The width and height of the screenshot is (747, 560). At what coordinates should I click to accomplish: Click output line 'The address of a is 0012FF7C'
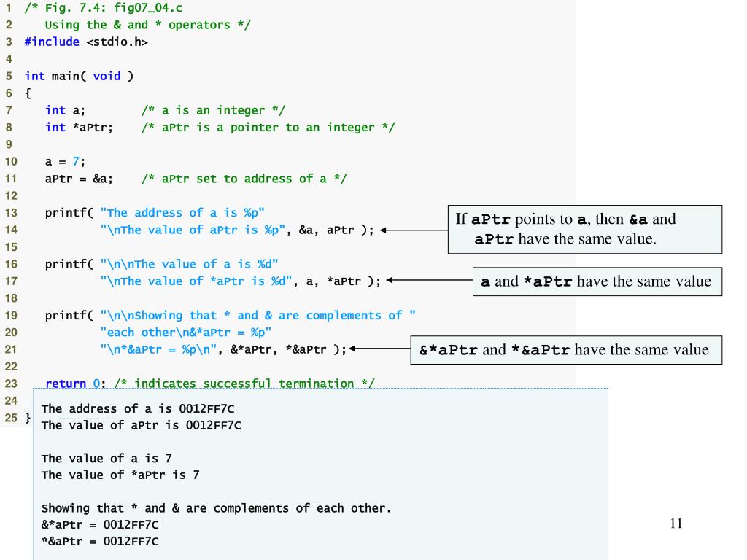138,408
